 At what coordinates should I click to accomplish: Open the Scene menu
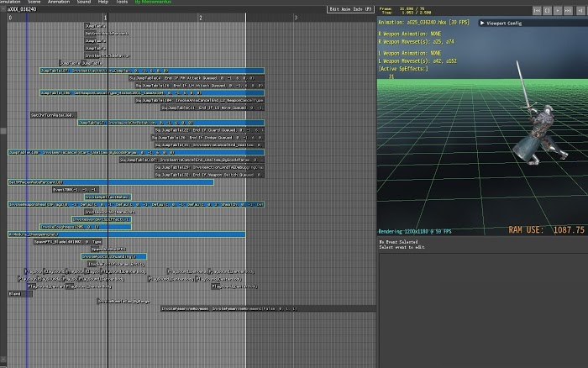[x=34, y=2]
